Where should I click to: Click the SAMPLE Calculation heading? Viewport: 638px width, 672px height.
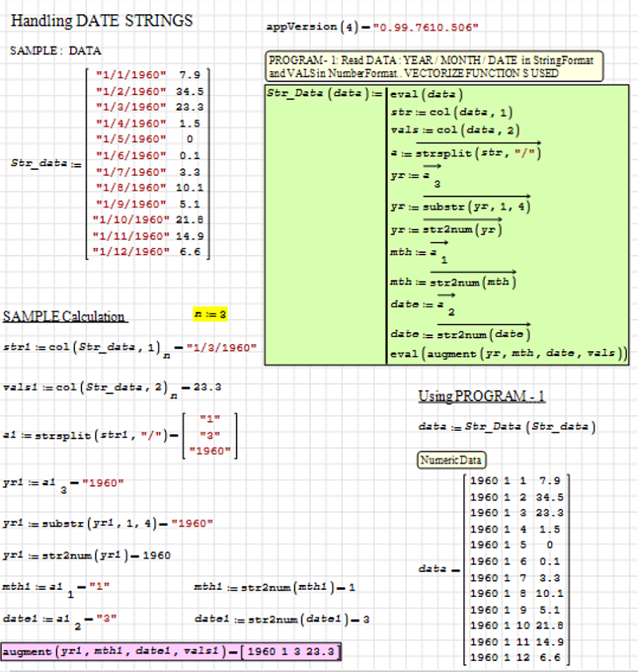65,316
